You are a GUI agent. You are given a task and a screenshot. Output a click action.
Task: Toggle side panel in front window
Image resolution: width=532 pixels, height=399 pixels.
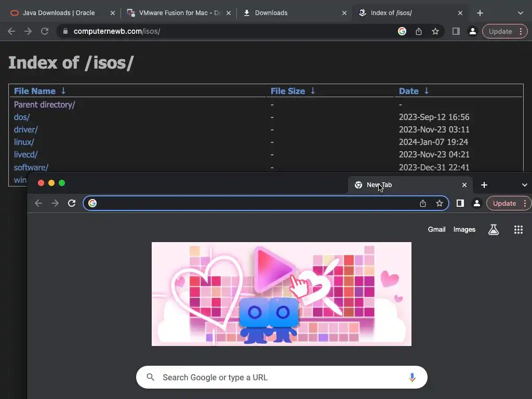460,203
